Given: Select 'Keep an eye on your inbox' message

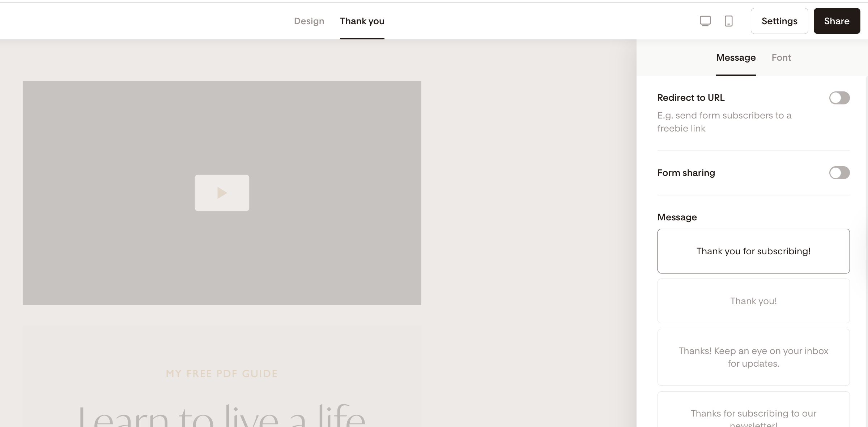Looking at the screenshot, I should 753,357.
